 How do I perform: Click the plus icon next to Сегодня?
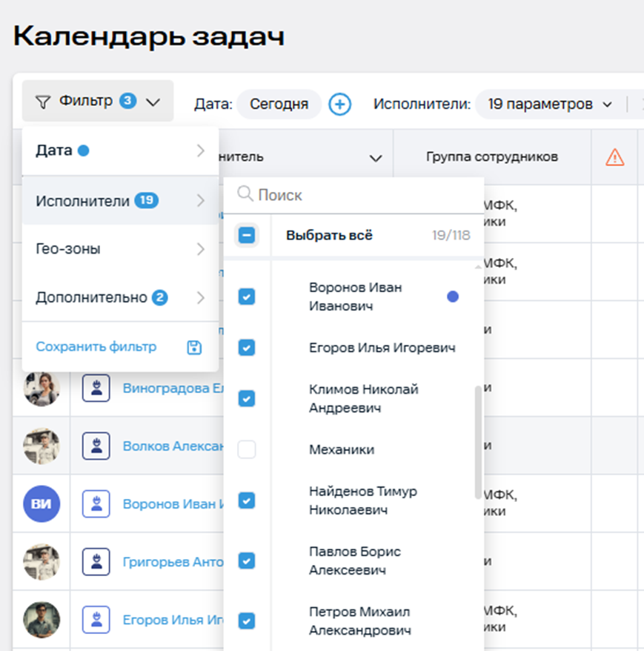[x=339, y=104]
